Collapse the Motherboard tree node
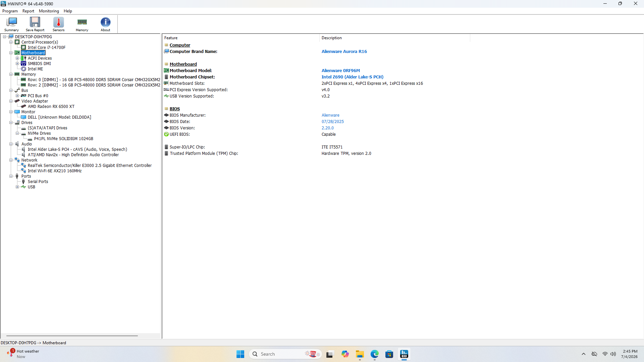The image size is (644, 362). click(x=11, y=53)
